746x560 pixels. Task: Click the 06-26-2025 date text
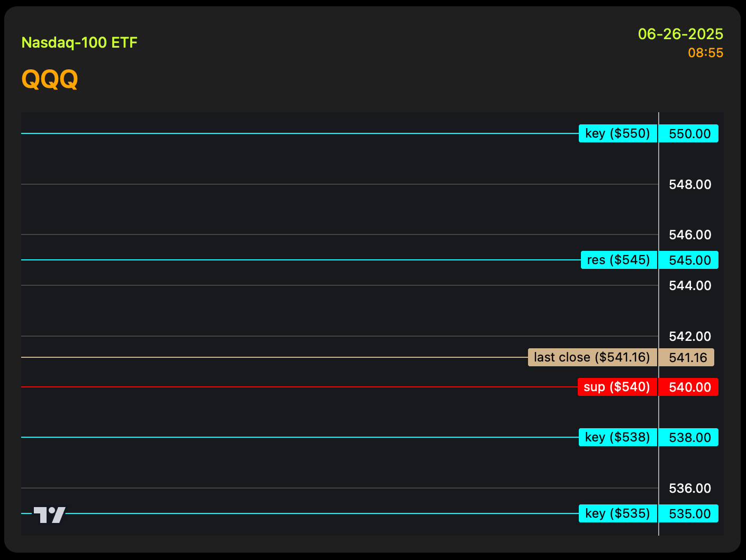(680, 34)
